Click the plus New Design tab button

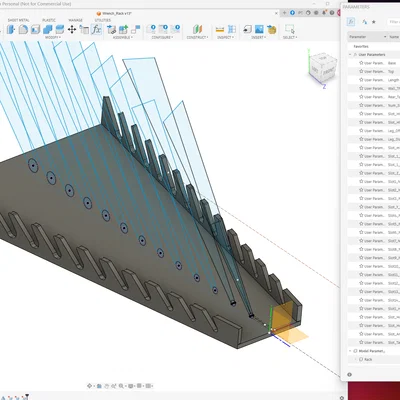[x=284, y=13]
